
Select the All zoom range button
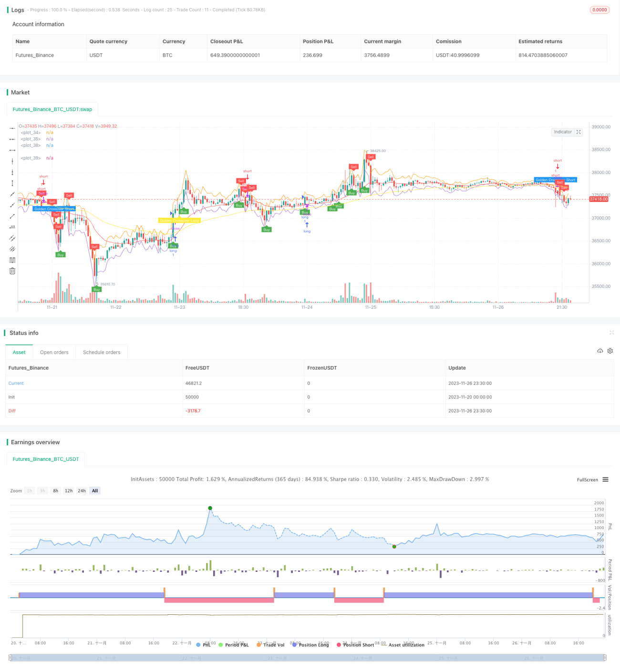pyautogui.click(x=95, y=491)
